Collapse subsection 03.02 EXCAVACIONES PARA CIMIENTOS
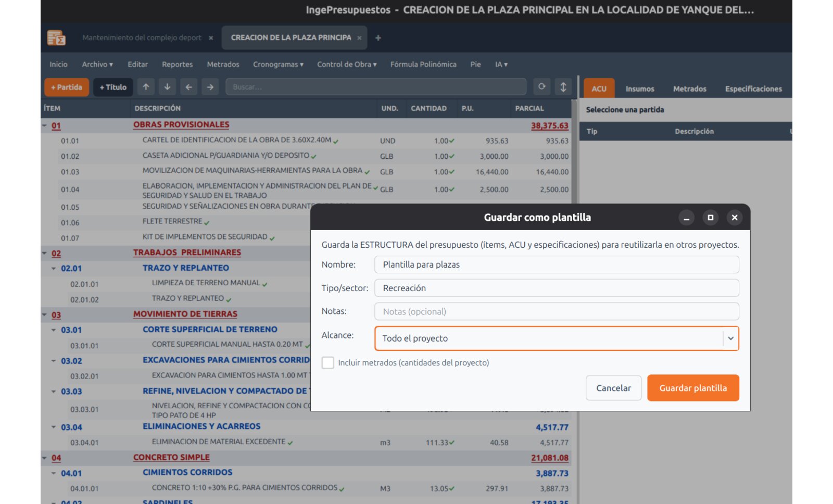The image size is (833, 504). (x=54, y=361)
